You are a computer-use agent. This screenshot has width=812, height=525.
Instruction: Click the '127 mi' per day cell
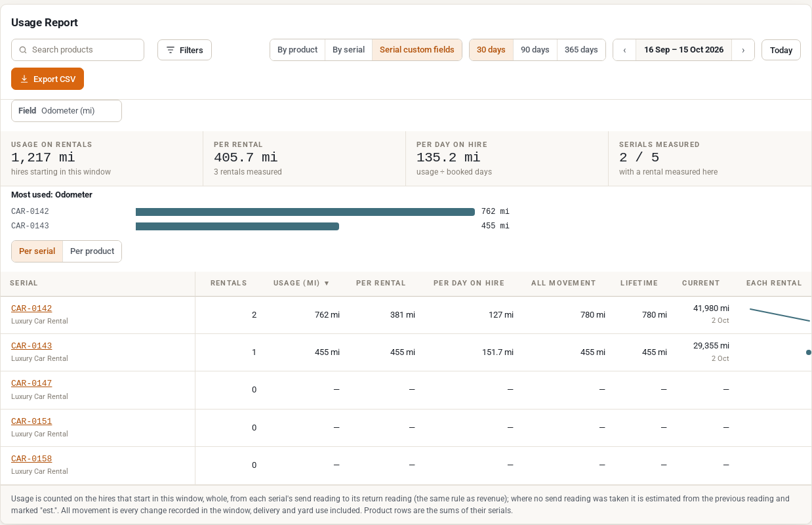tap(501, 315)
